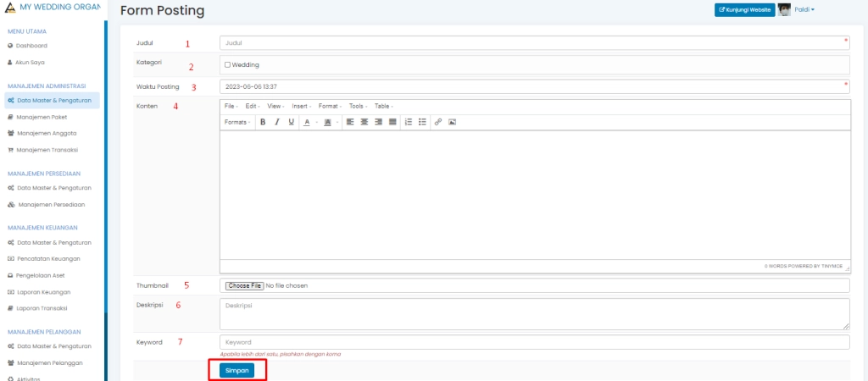Viewport: 868px width, 381px height.
Task: Click the insert image icon
Action: (x=453, y=122)
